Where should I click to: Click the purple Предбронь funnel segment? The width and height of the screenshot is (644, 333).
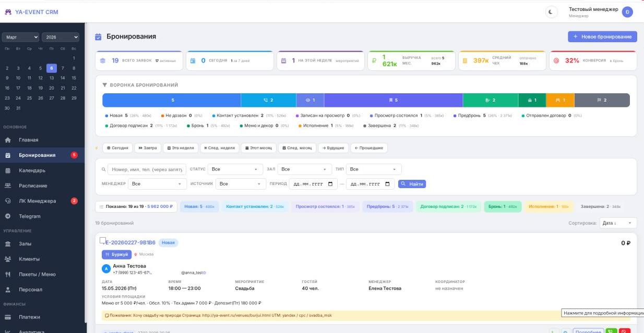(x=393, y=100)
